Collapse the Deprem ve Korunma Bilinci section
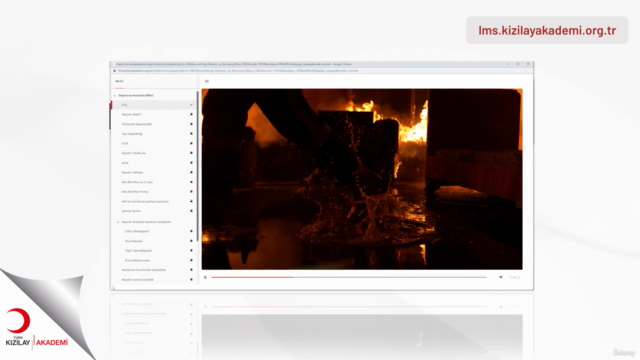Image resolution: width=640 pixels, height=360 pixels. pos(115,96)
